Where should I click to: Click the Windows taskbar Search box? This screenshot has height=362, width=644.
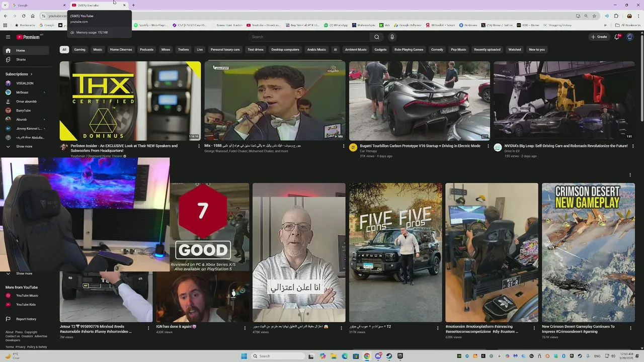(278, 356)
